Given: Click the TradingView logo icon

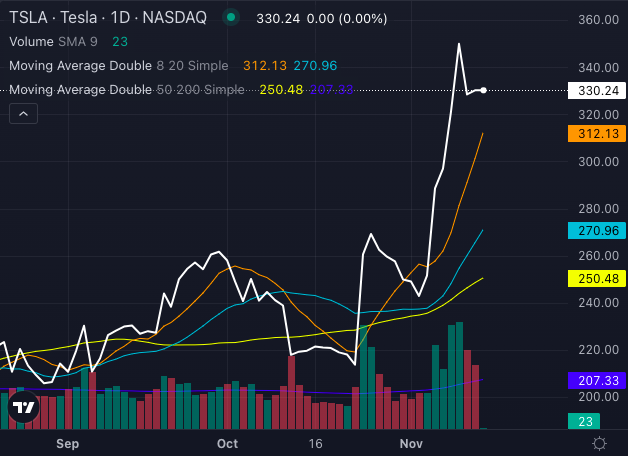Looking at the screenshot, I should (24, 406).
